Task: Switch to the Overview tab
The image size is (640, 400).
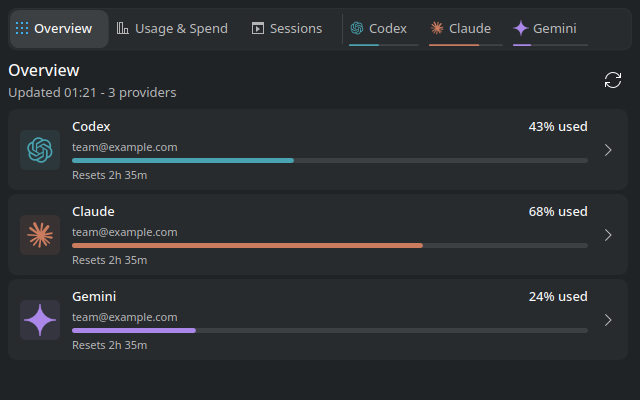Action: (x=59, y=29)
